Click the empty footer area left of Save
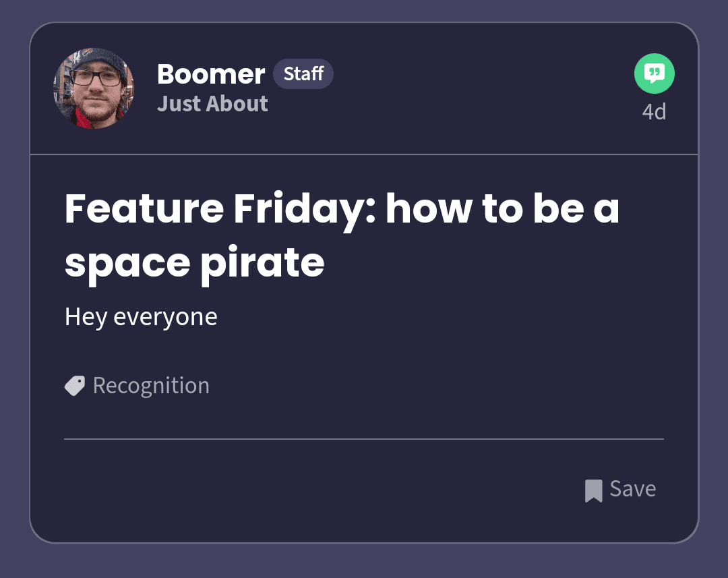The width and height of the screenshot is (728, 578). [x=320, y=490]
